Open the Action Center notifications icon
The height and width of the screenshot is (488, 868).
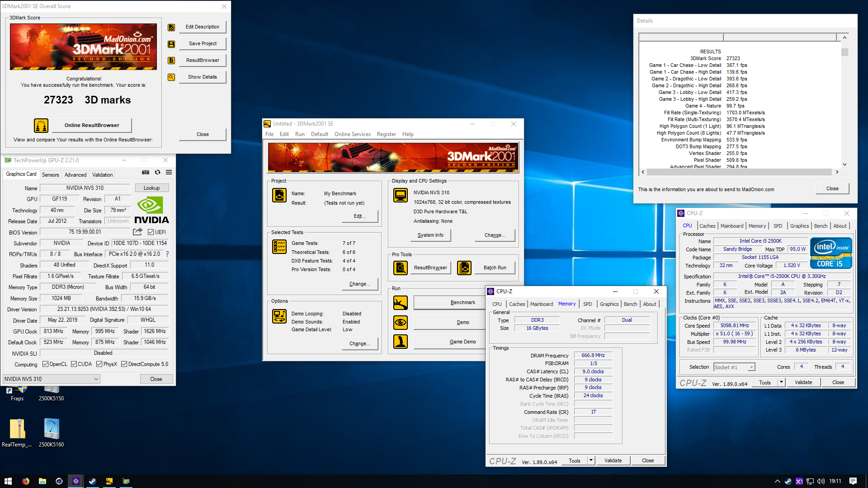pos(853,481)
